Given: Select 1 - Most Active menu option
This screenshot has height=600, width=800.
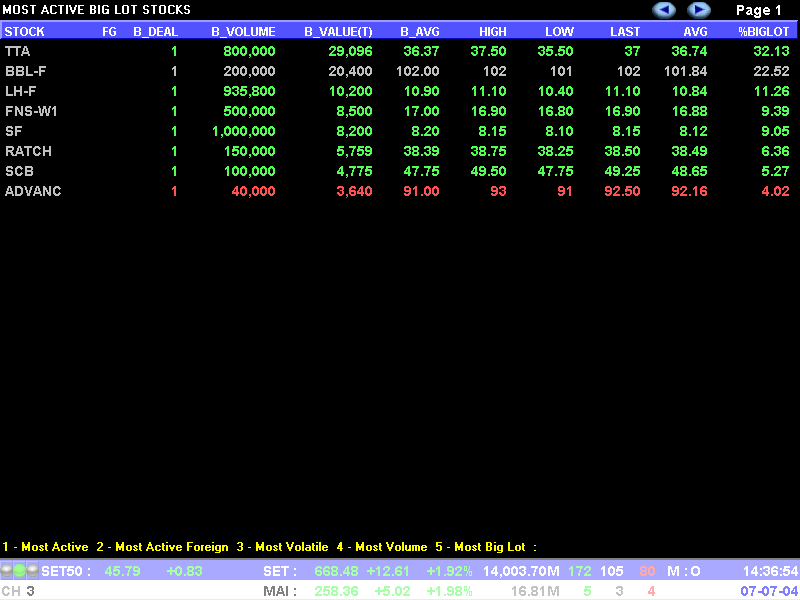Looking at the screenshot, I should (45, 547).
